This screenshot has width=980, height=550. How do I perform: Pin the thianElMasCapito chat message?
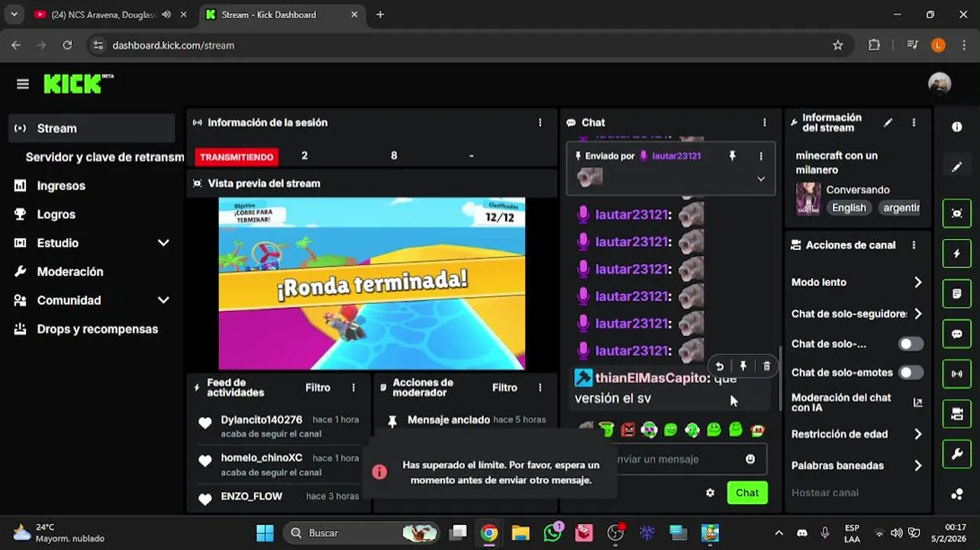pyautogui.click(x=743, y=367)
